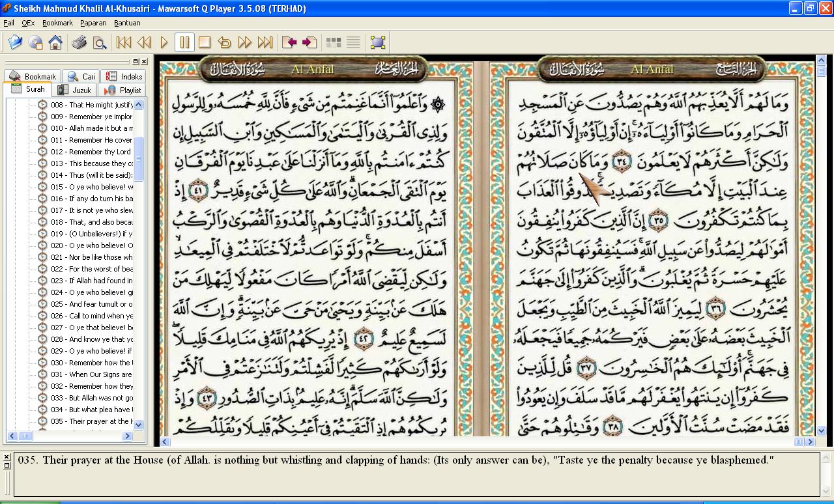Click the rewind double-arrow button
Viewport: 834px width, 504px height.
(x=143, y=43)
